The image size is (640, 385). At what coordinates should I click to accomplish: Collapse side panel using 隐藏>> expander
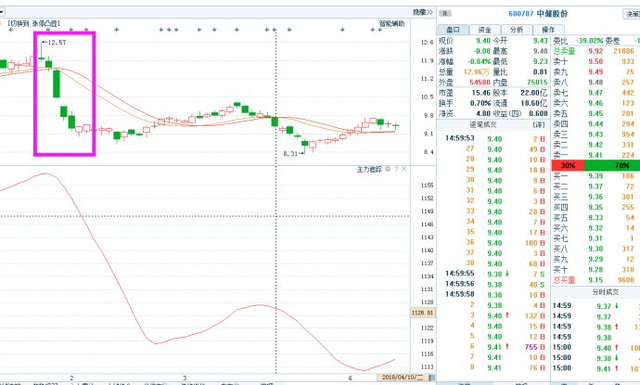tap(422, 12)
